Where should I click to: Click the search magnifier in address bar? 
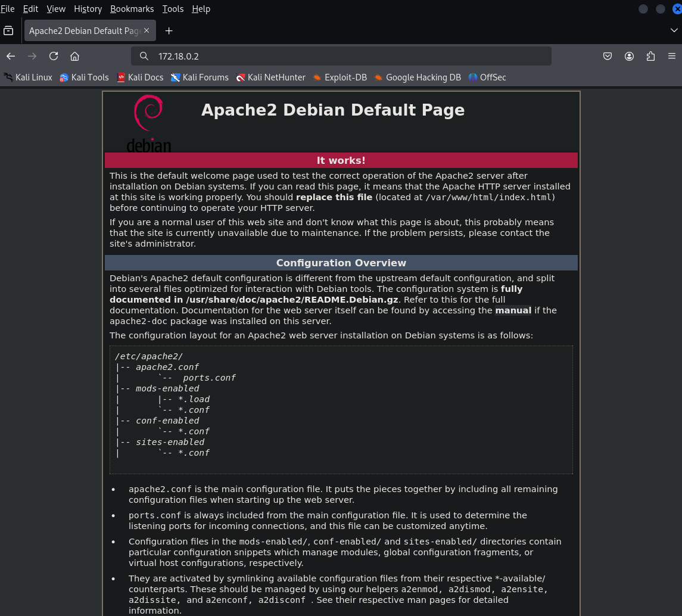[144, 56]
